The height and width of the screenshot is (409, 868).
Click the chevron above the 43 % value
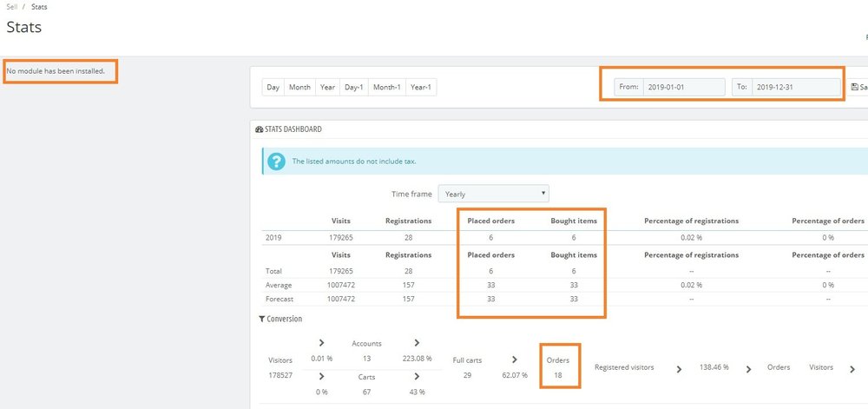(x=417, y=376)
